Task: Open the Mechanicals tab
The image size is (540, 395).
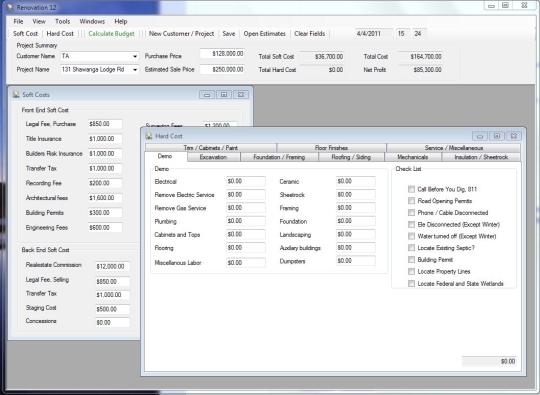Action: [x=413, y=157]
